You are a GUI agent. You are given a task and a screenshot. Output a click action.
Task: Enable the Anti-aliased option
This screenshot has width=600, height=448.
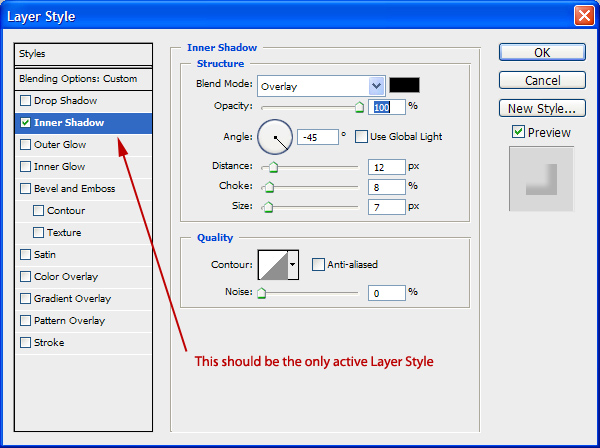[x=318, y=264]
